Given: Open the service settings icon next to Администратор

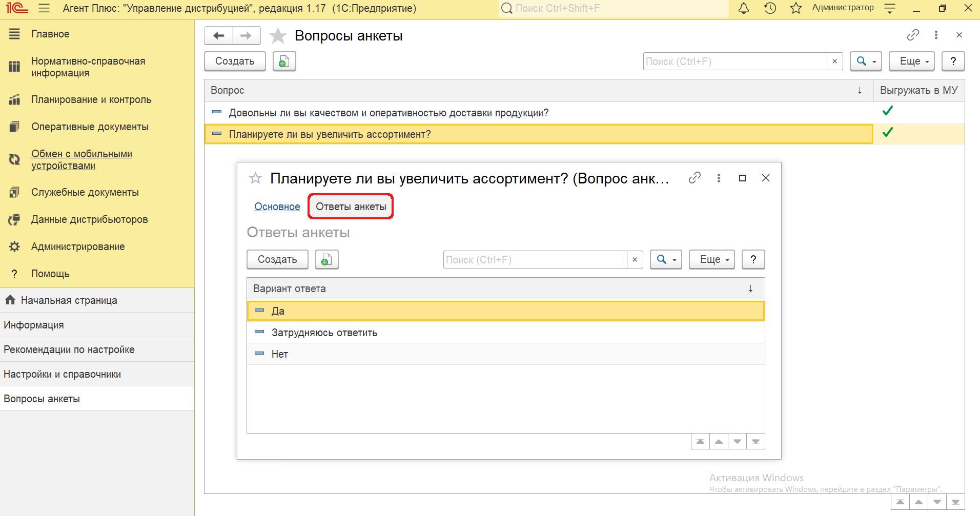Looking at the screenshot, I should pos(890,8).
